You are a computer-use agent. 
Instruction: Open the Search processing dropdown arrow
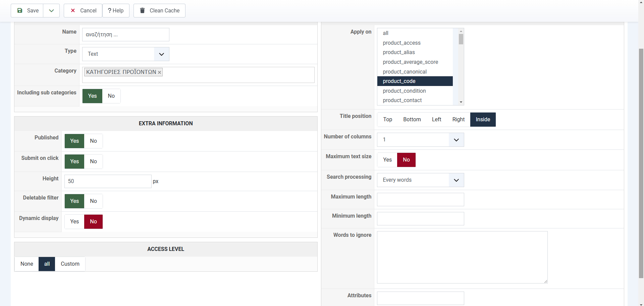456,180
